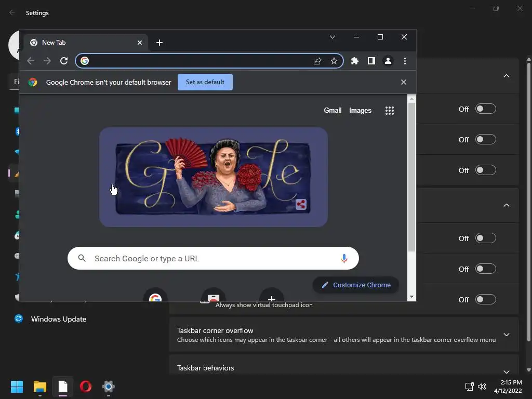Open Chrome profile avatar icon

pos(388,61)
